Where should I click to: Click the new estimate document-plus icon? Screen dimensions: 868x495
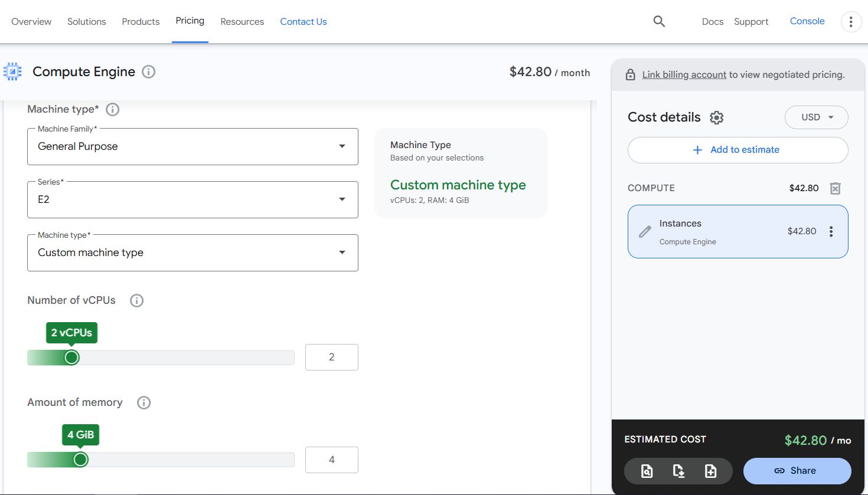pyautogui.click(x=710, y=471)
